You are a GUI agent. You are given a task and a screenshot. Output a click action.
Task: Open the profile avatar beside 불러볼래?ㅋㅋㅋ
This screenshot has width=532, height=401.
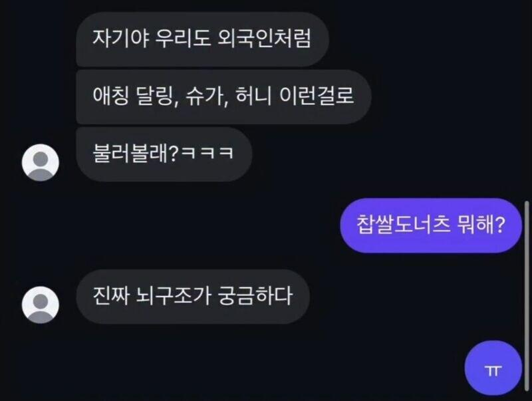tap(41, 162)
